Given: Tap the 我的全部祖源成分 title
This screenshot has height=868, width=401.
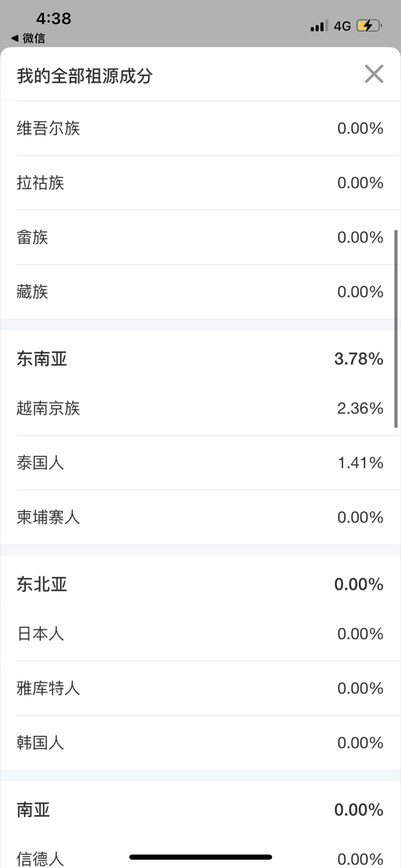Looking at the screenshot, I should click(x=85, y=76).
